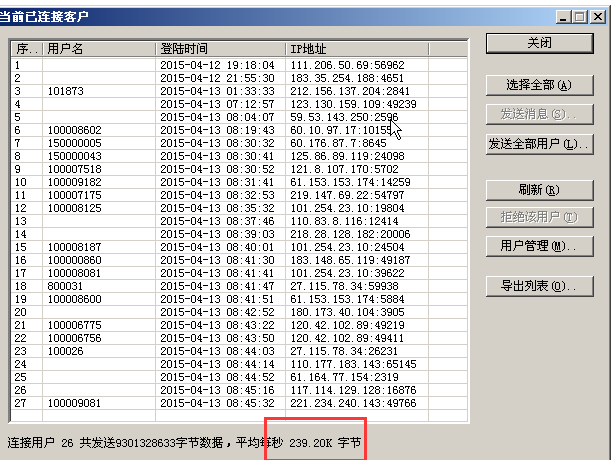Click login time 2015-04-13 08:45:16
This screenshot has height=460, width=612.
coord(217,390)
